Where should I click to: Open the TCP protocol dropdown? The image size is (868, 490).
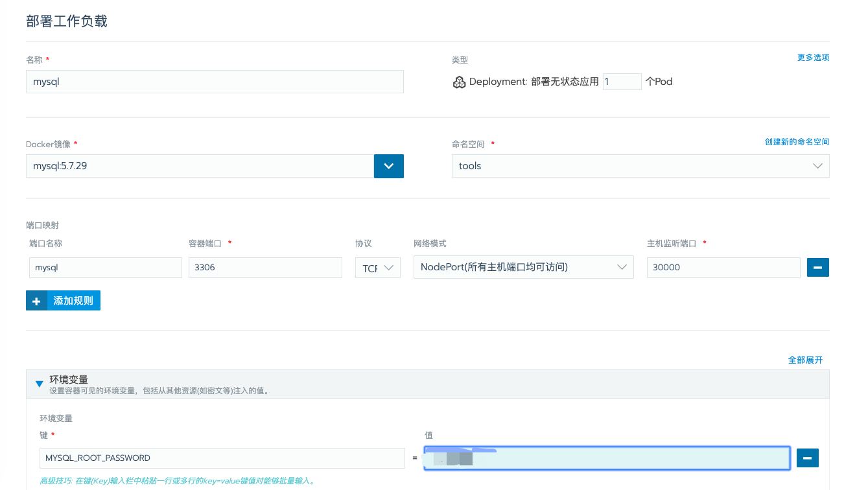click(x=377, y=268)
